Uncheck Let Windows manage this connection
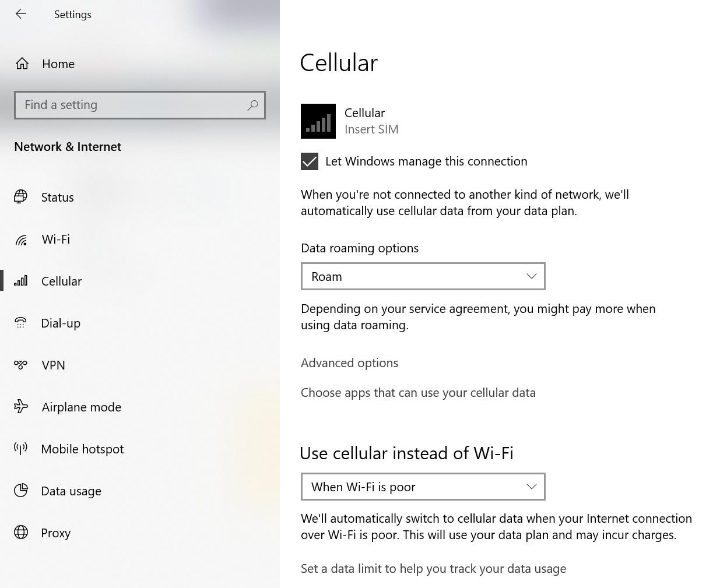The height and width of the screenshot is (588, 720). click(x=309, y=161)
